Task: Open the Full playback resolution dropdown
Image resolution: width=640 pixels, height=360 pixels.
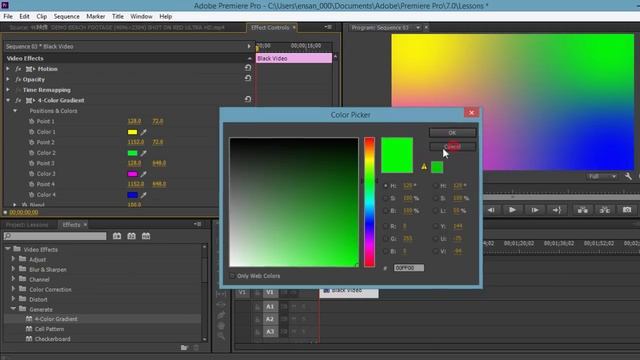Action: [602, 176]
